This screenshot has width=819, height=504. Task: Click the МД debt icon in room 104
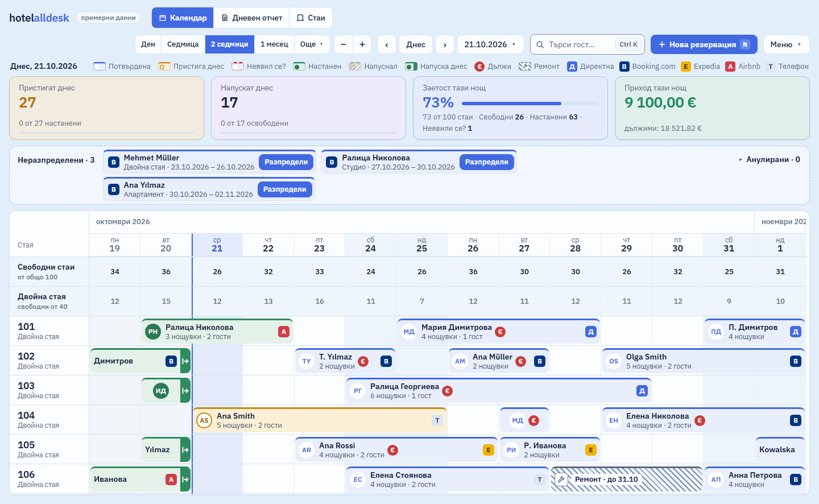point(533,420)
